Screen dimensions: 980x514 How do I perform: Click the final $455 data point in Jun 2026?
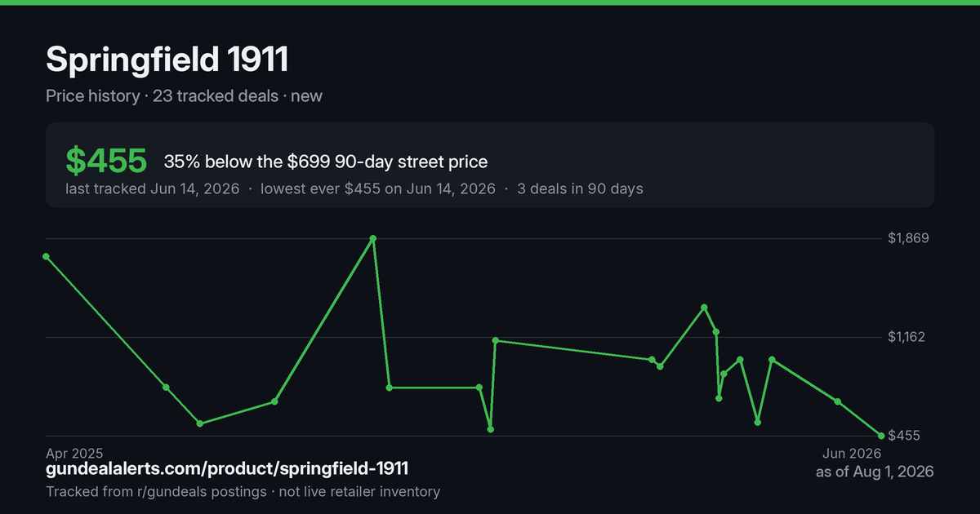coord(880,435)
